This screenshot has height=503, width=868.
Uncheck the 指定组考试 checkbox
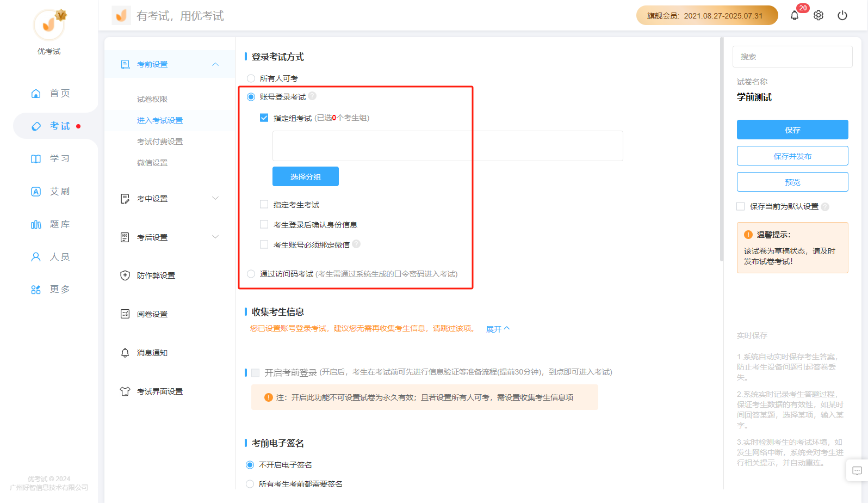coord(264,118)
